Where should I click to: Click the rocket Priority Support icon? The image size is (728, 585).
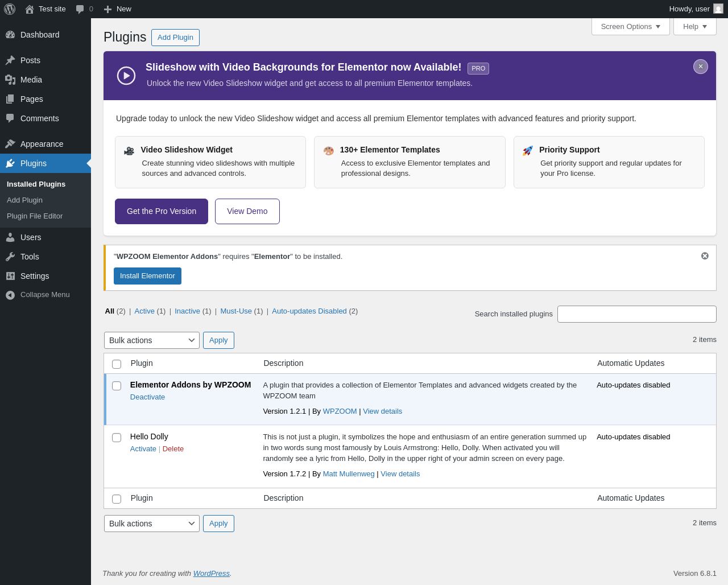click(x=528, y=151)
